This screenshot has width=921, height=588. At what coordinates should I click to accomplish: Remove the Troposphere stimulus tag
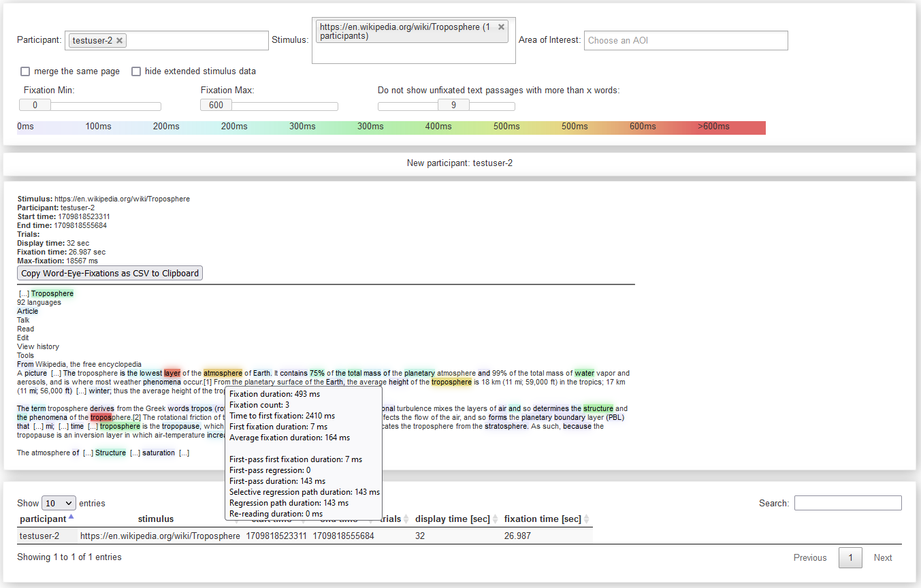click(502, 27)
